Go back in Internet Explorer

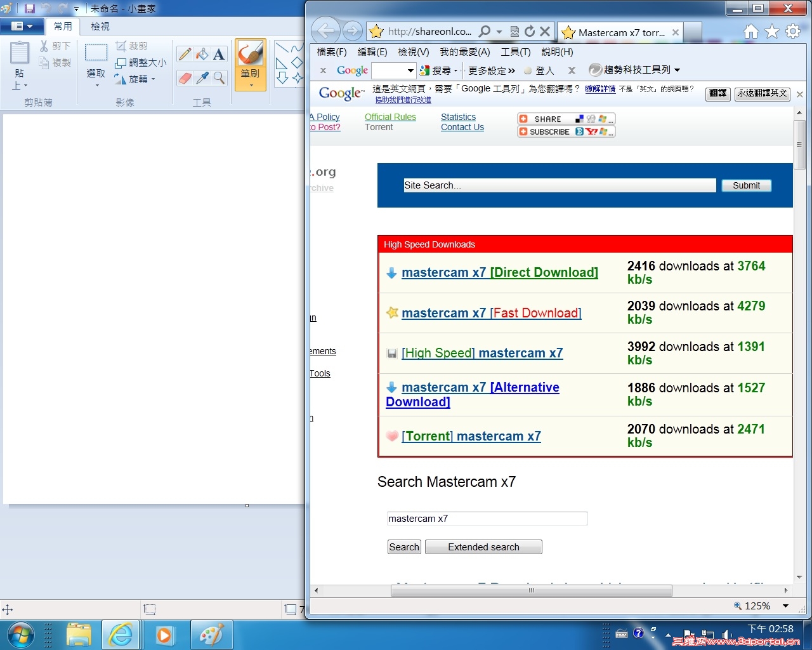pyautogui.click(x=325, y=30)
